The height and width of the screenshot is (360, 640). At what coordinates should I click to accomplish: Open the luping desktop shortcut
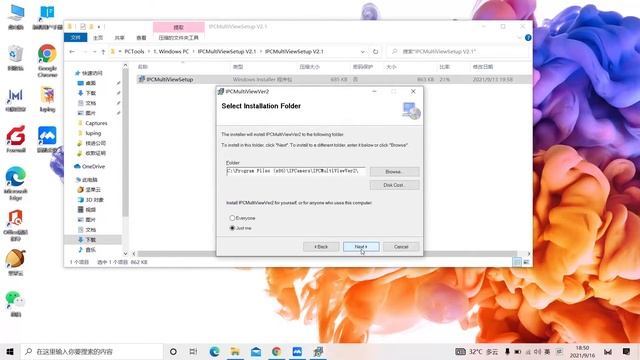[x=47, y=99]
